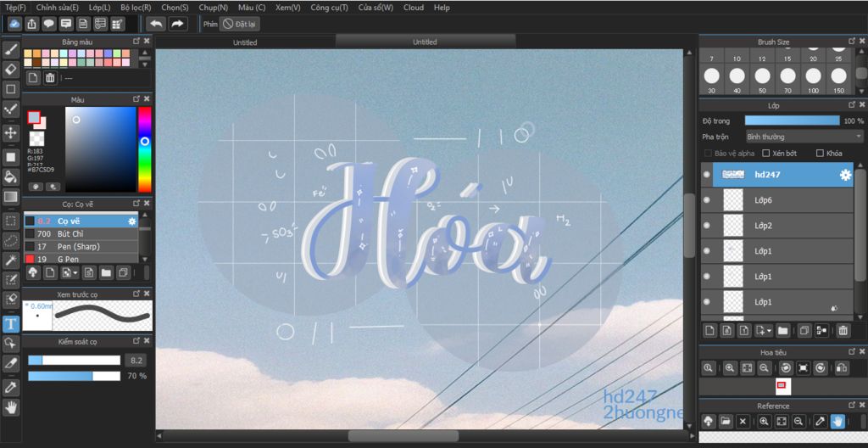Click the cloud save icon in top toolbar

click(x=15, y=24)
